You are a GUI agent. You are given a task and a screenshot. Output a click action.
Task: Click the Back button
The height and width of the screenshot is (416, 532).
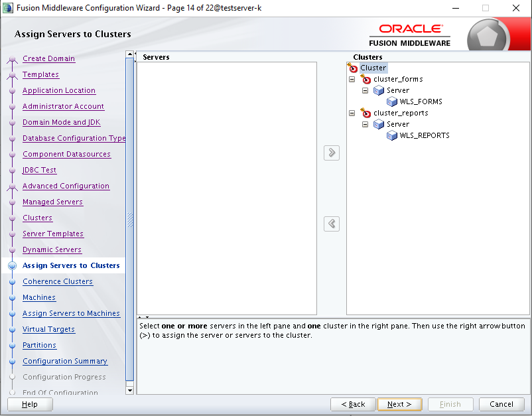[353, 405]
